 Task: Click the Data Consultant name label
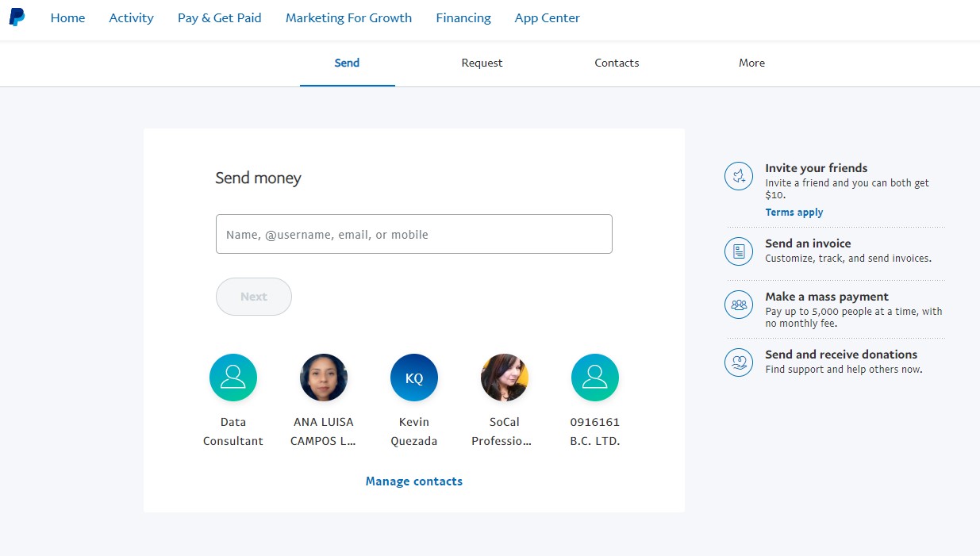pos(233,431)
